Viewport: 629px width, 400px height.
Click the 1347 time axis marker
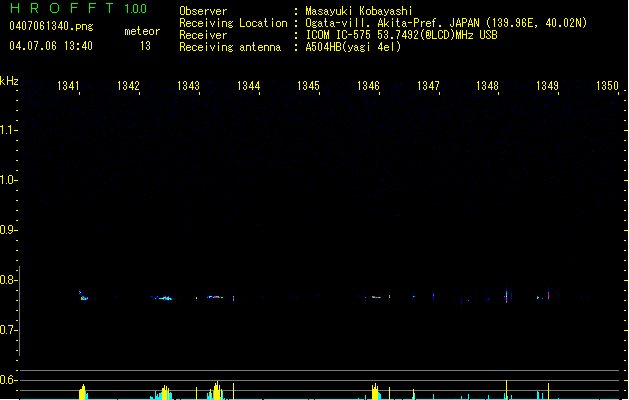point(428,86)
